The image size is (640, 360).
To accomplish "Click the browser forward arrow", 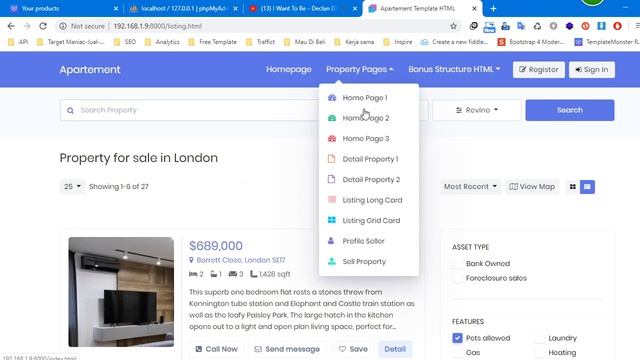I will tap(27, 26).
